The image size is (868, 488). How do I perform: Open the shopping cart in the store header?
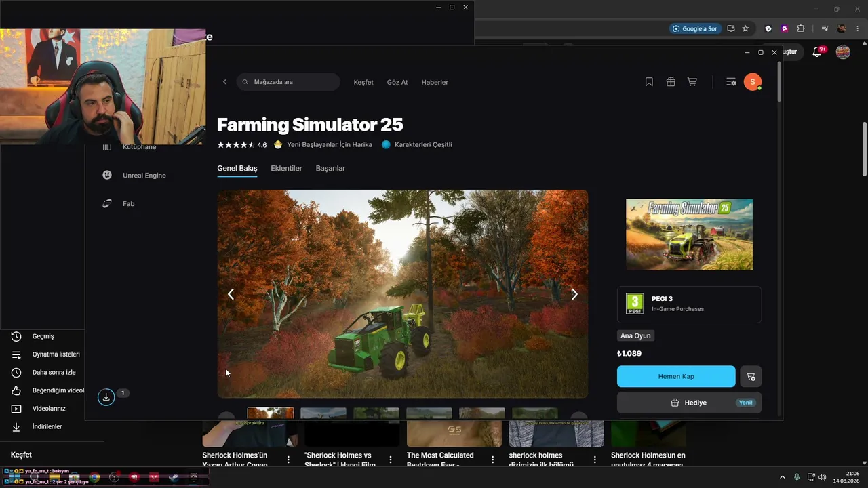[x=692, y=82]
